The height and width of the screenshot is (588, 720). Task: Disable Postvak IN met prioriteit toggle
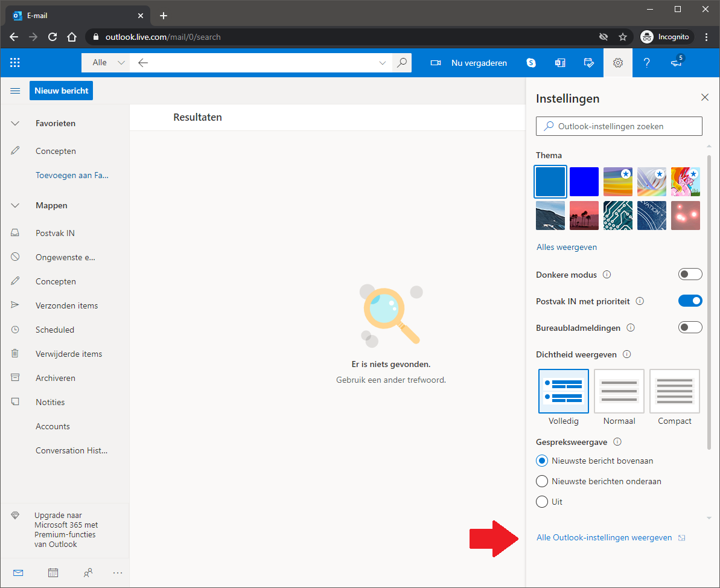coord(690,301)
